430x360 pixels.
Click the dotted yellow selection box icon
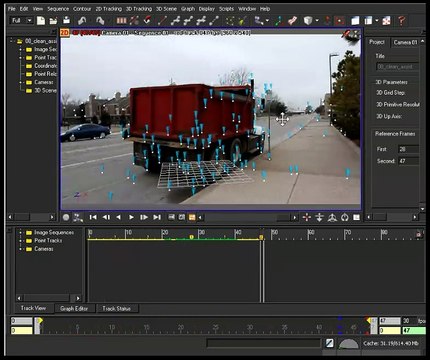pyautogui.click(x=230, y=21)
